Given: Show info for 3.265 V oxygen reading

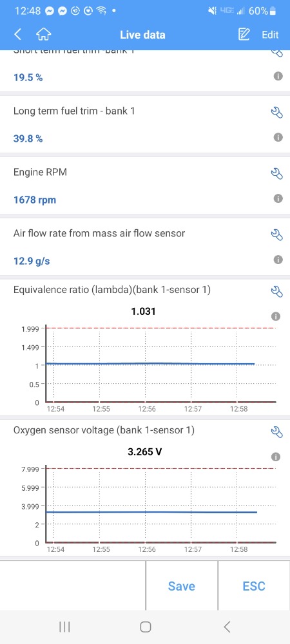Looking at the screenshot, I should (276, 457).
